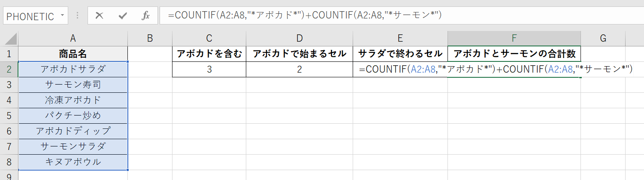Screen dimensions: 644x180
Task: Click the 商品名 header cell
Action: 73,54
